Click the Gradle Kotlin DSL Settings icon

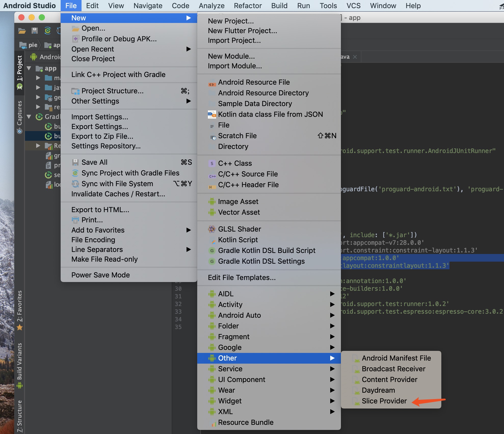(212, 261)
